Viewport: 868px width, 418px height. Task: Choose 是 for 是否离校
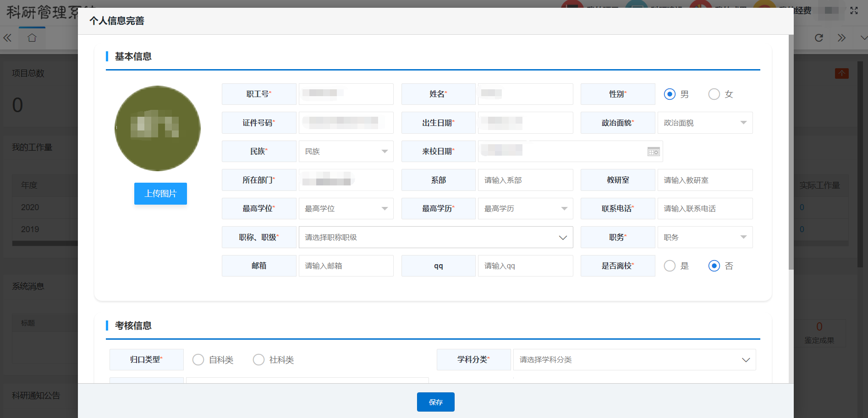tap(670, 266)
